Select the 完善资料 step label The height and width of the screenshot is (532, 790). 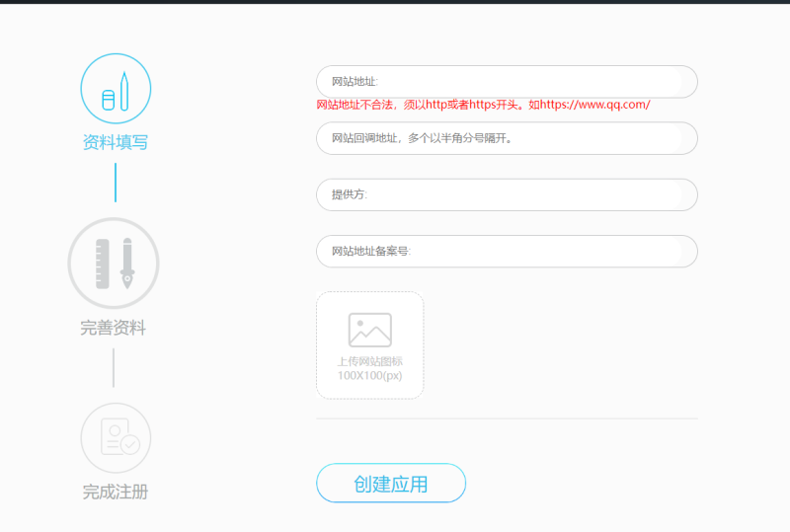pos(114,328)
